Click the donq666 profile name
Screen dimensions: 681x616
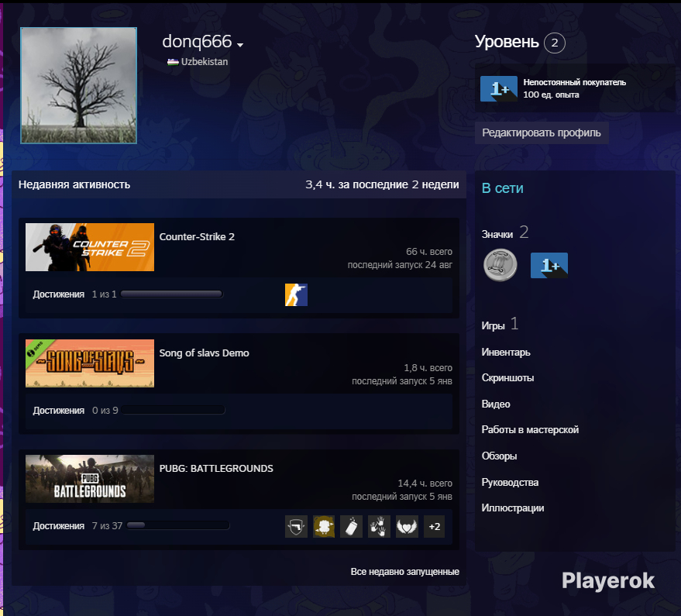click(x=197, y=42)
